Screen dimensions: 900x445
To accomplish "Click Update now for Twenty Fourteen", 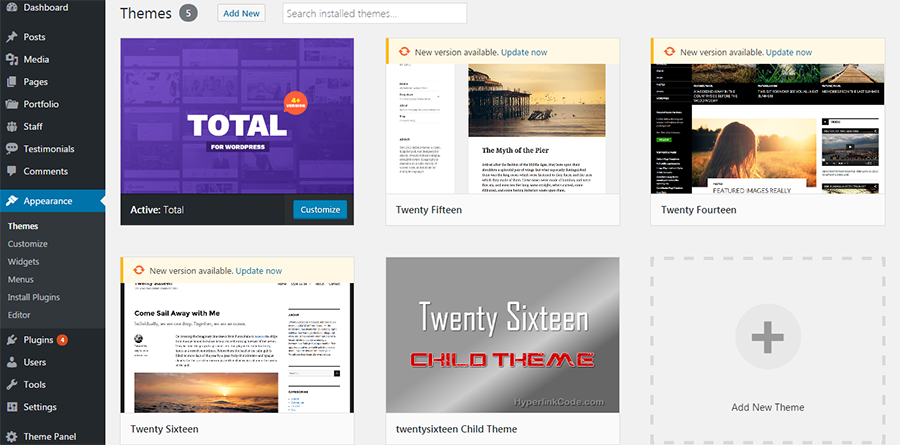I will click(x=789, y=52).
